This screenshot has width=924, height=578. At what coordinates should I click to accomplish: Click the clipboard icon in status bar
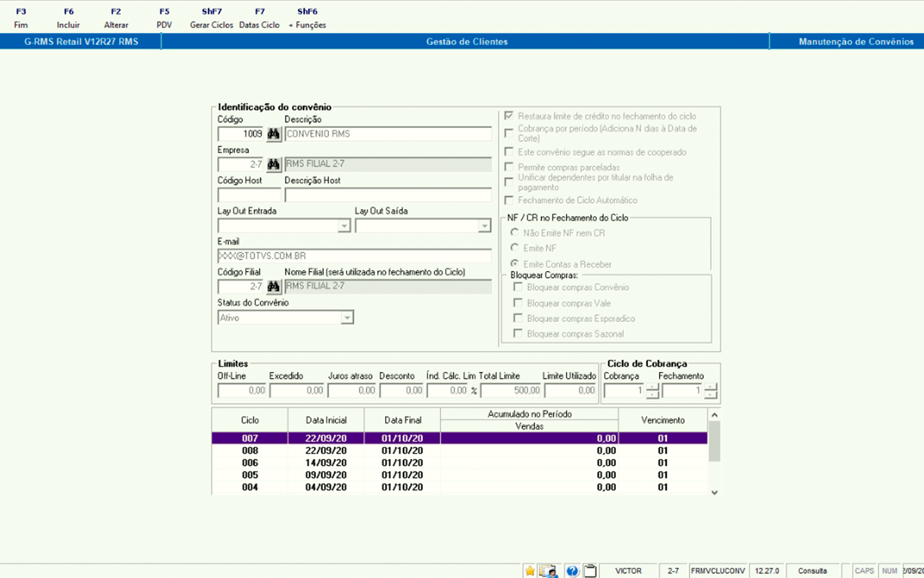tap(590, 571)
